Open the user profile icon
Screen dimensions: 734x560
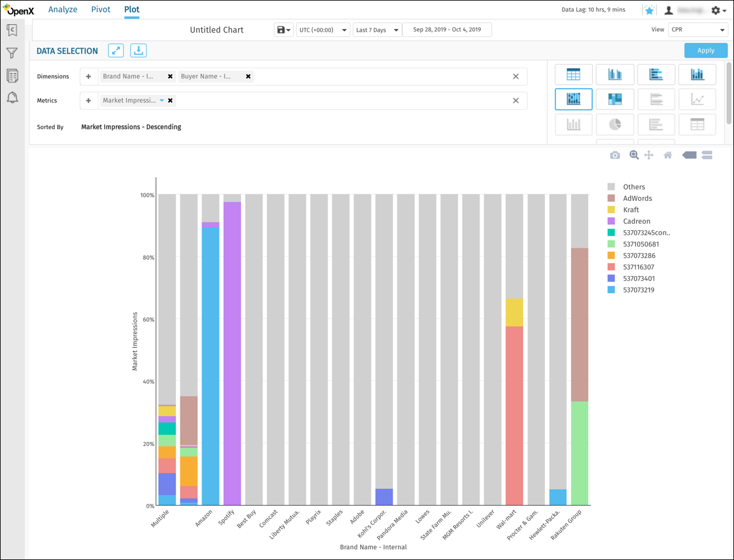click(669, 10)
